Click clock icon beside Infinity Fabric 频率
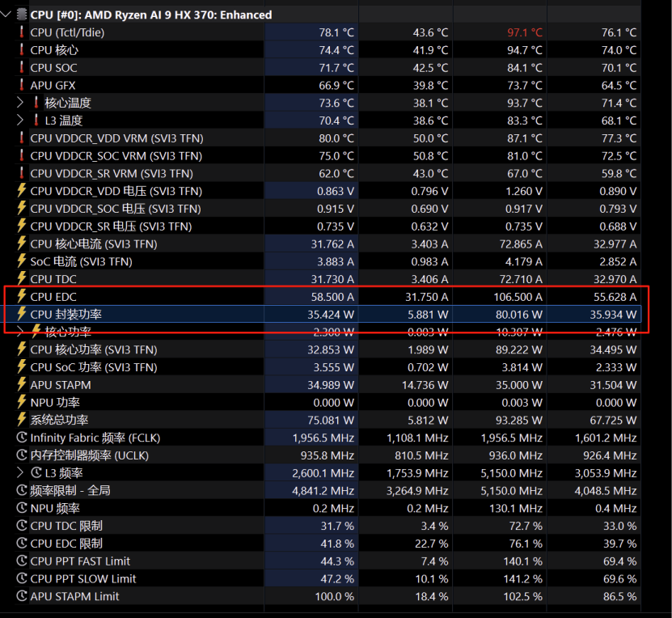Screen dimensions: 672x618 [21, 438]
